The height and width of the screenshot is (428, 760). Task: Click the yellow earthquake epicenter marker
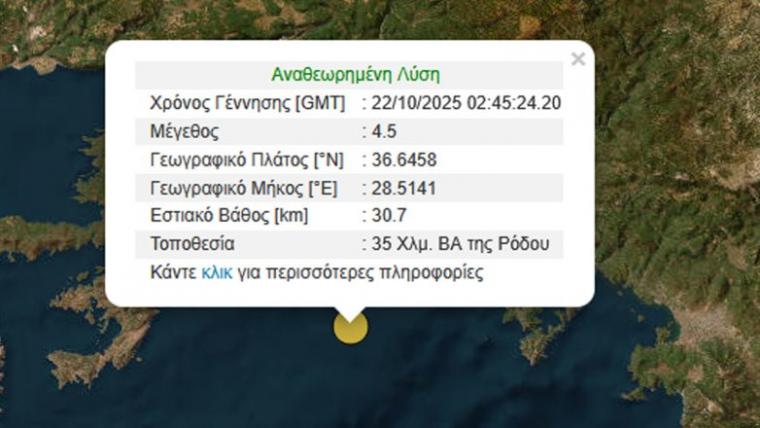click(x=350, y=326)
